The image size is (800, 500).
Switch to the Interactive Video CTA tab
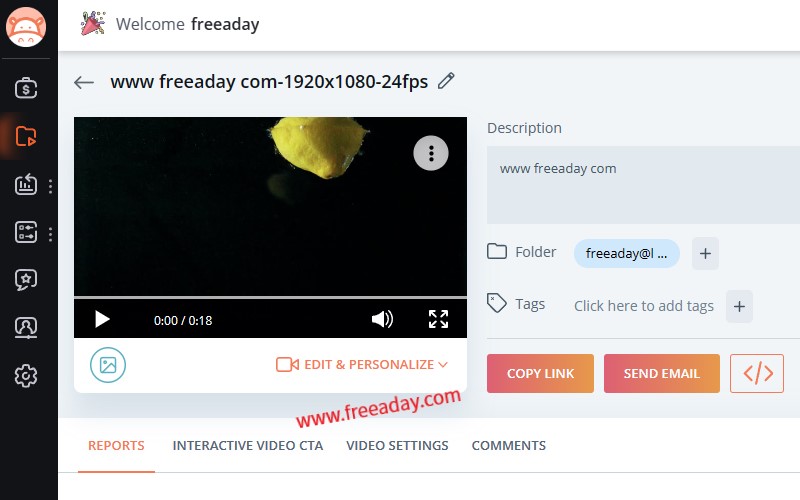pos(247,445)
